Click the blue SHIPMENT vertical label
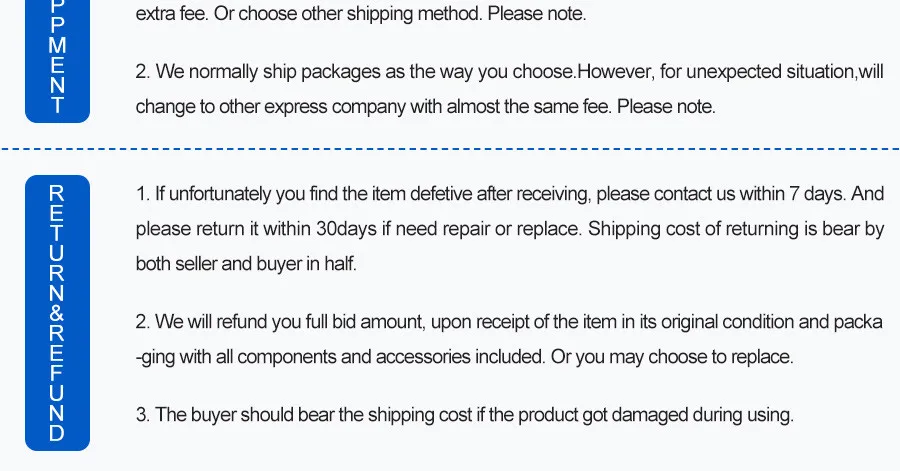 [x=57, y=60]
